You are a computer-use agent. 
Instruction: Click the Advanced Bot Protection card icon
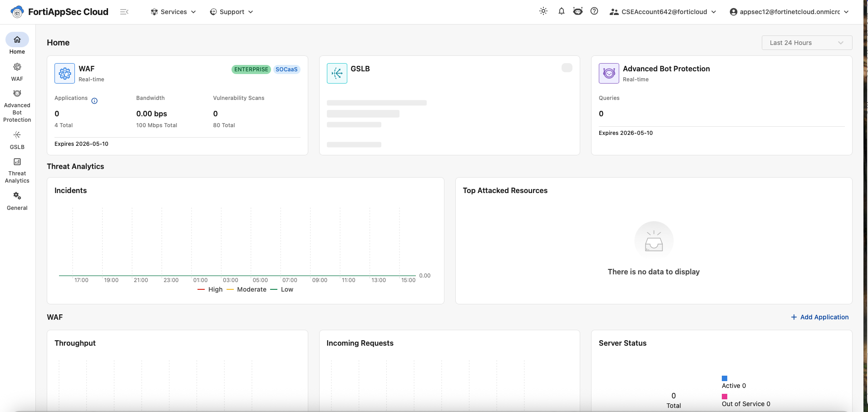[x=609, y=73]
